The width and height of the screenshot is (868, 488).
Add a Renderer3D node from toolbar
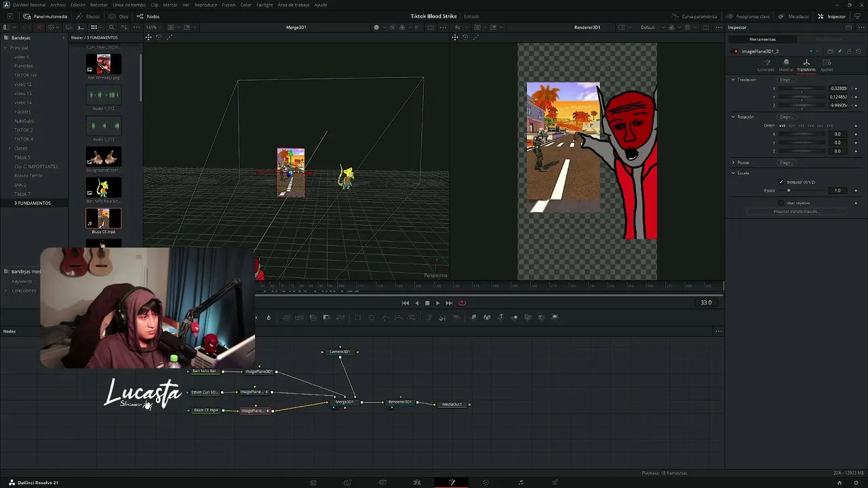coord(555,317)
